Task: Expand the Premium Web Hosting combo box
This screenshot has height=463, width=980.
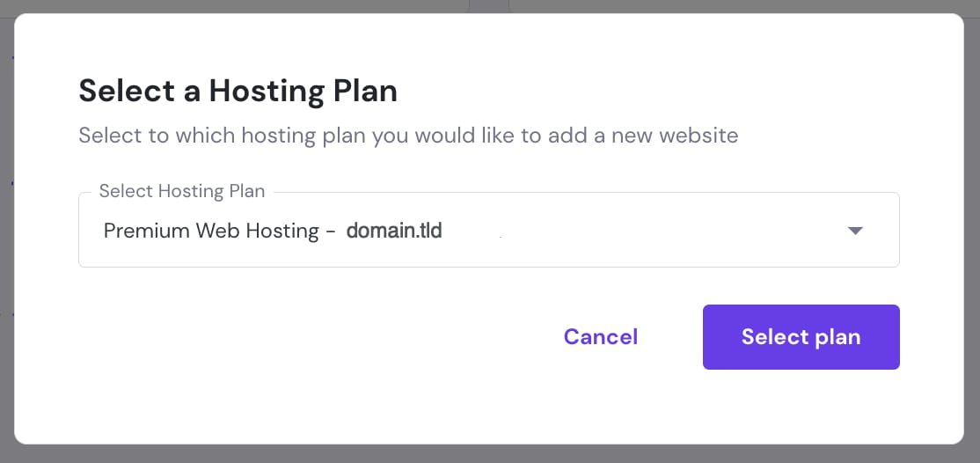Action: pos(616,231)
